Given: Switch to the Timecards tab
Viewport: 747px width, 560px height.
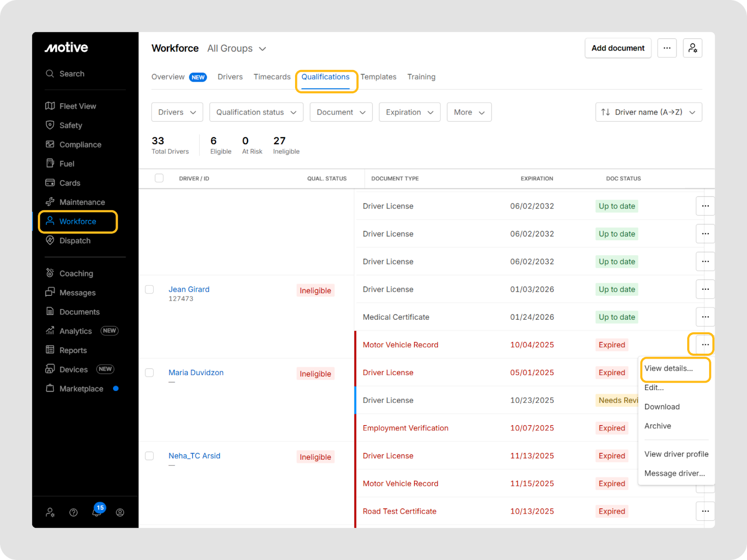Looking at the screenshot, I should pos(272,77).
